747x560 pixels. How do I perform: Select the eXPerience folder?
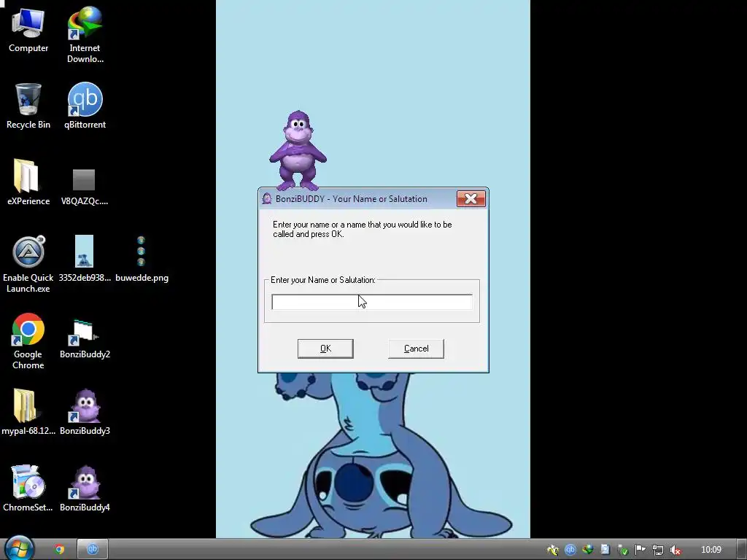28,183
